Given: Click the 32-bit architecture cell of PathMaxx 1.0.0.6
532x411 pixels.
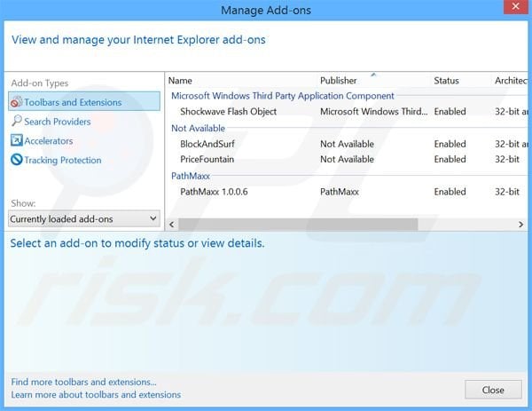Looking at the screenshot, I should (507, 192).
